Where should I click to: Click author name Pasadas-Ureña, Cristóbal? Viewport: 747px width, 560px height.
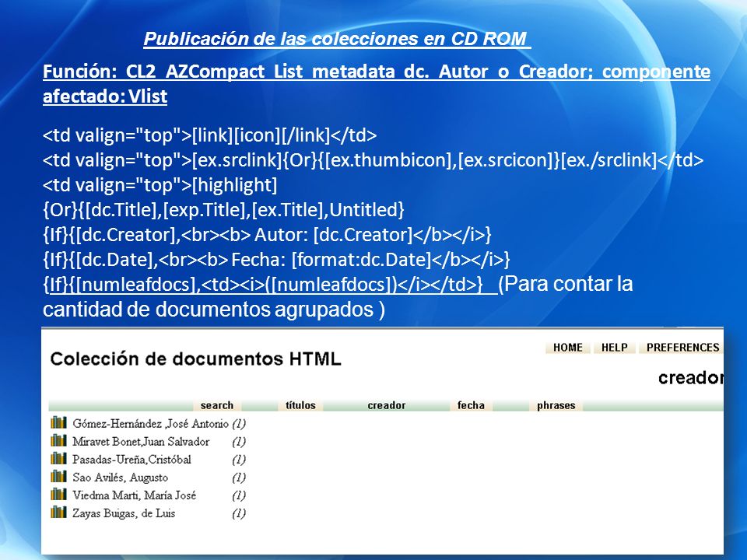coord(132,460)
